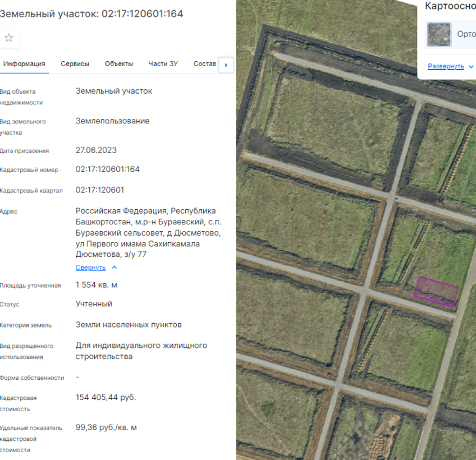Click the purple parcel outline on map
Screen dimensions: 476x460
(436, 291)
